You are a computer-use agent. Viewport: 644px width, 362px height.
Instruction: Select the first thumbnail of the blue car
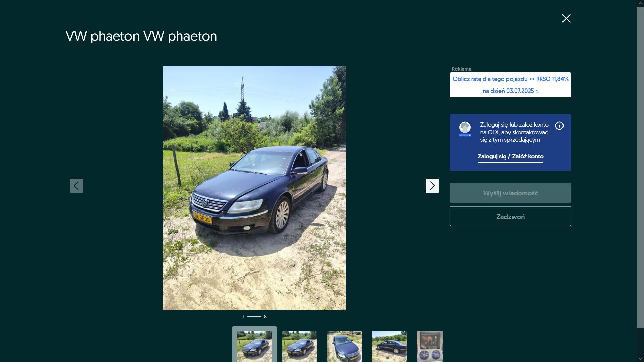tap(254, 346)
